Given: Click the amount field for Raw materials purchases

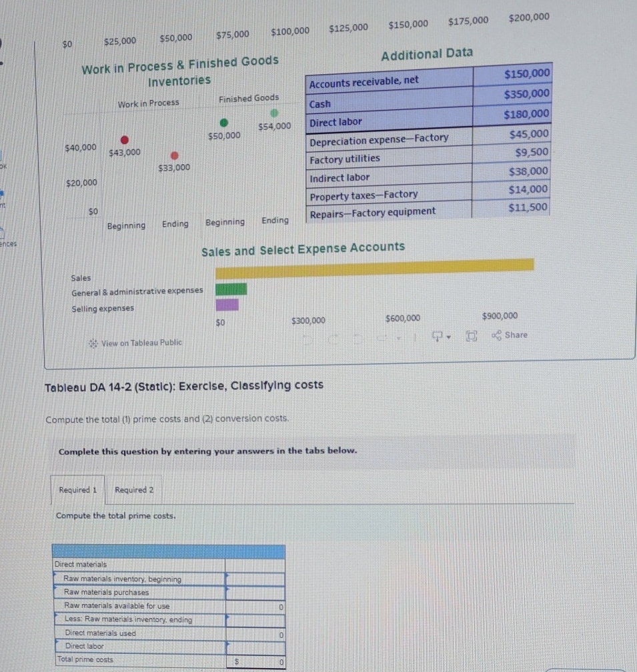Looking at the screenshot, I should coord(255,593).
